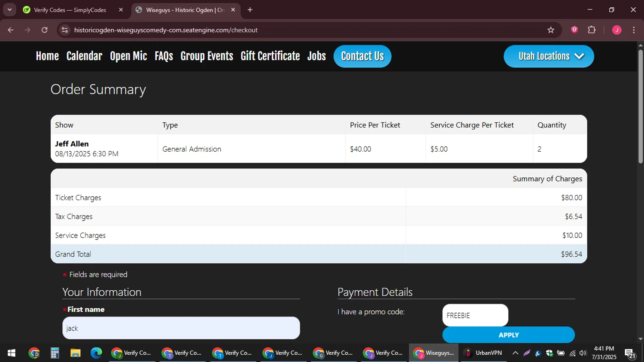Click the scrollbar down arrow

640,339
